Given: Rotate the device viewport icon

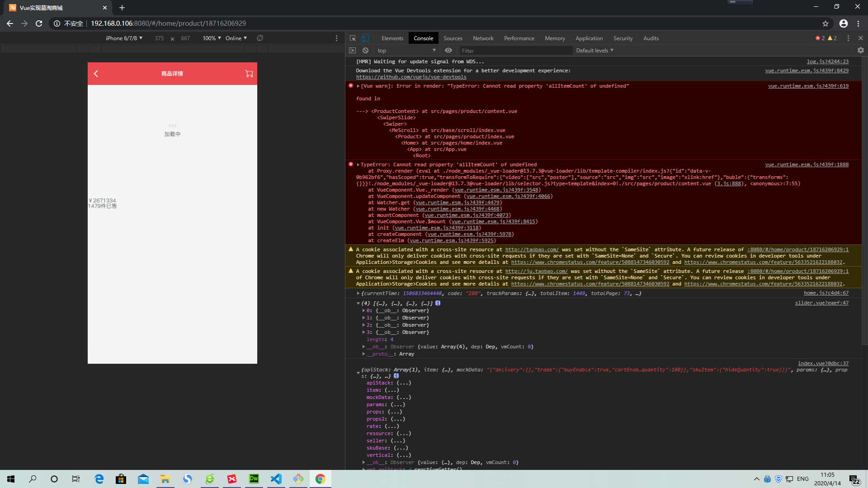Looking at the screenshot, I should coord(260,38).
